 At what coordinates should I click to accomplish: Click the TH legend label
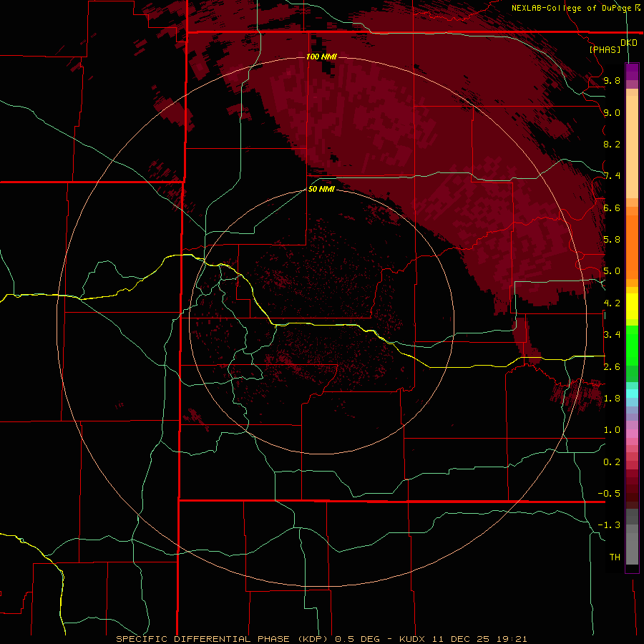(x=615, y=557)
